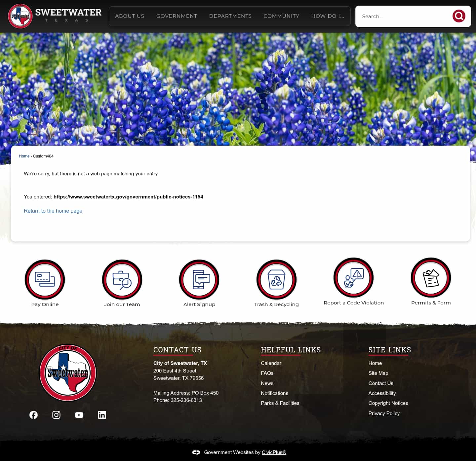
Task: Select the Trash & Recycling bin icon
Action: tap(276, 279)
